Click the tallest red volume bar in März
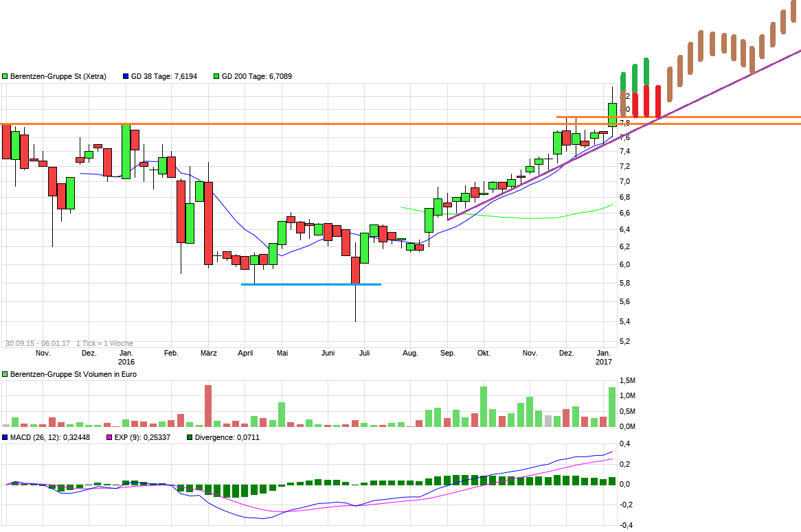The width and height of the screenshot is (801, 532). 208,406
